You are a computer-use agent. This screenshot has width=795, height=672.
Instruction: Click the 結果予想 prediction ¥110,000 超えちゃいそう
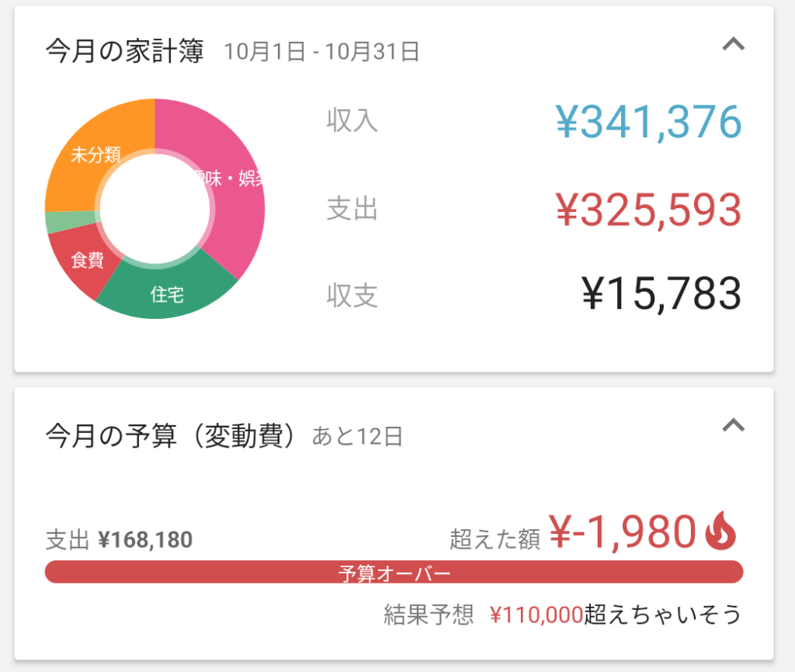click(559, 613)
